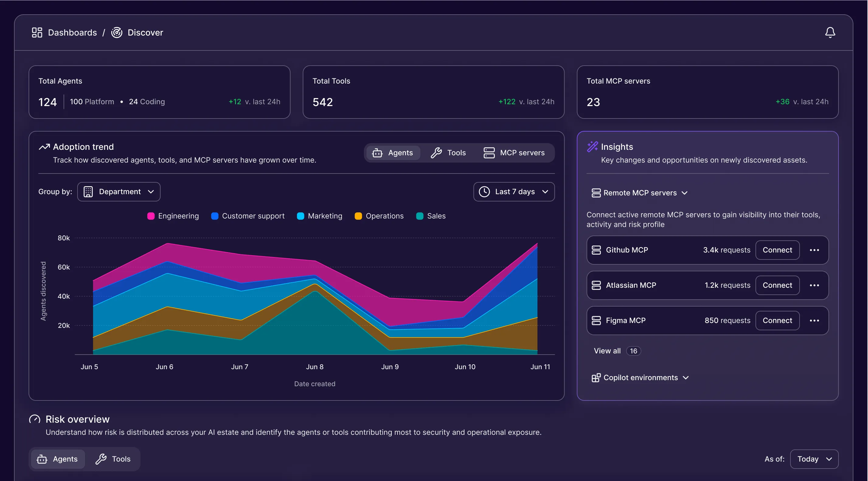The height and width of the screenshot is (481, 868).
Task: Open the Department group-by dropdown
Action: pyautogui.click(x=119, y=191)
